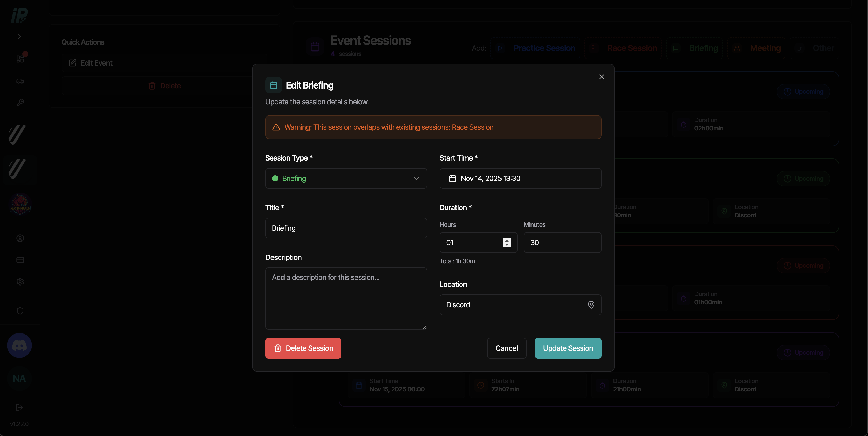
Task: Click the Discord icon in sidebar
Action: (x=19, y=345)
